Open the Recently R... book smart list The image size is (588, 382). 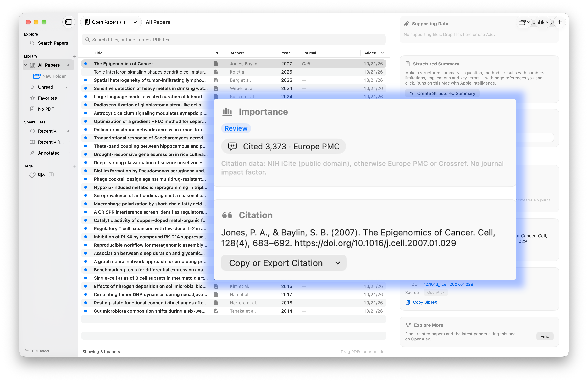[49, 142]
